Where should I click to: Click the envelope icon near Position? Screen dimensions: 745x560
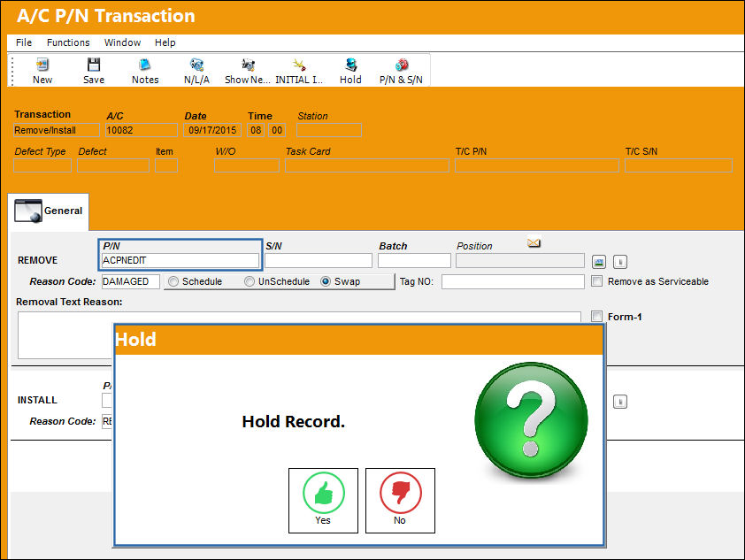click(x=534, y=242)
